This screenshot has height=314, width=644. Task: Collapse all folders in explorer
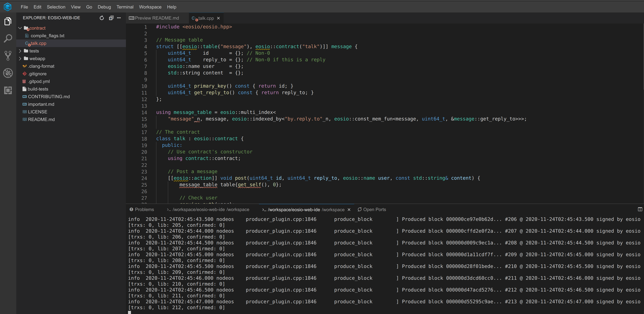[111, 18]
